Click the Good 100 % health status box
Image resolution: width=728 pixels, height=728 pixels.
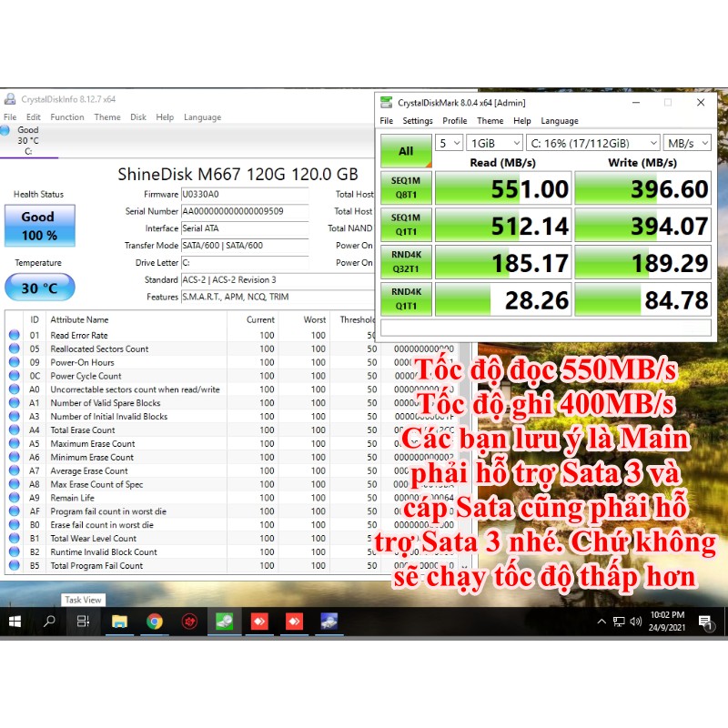pyautogui.click(x=38, y=226)
